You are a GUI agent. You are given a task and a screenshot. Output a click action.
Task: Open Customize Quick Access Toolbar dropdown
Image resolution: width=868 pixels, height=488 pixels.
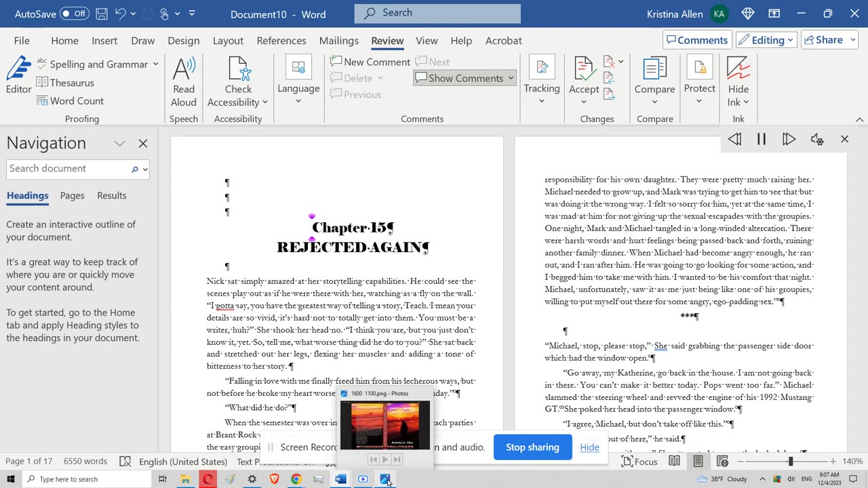(x=192, y=14)
